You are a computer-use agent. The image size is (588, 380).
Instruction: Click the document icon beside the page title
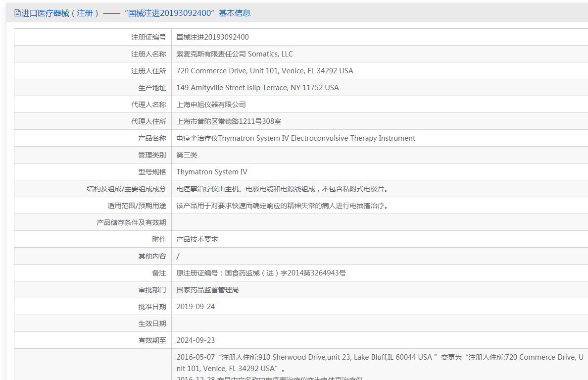17,13
